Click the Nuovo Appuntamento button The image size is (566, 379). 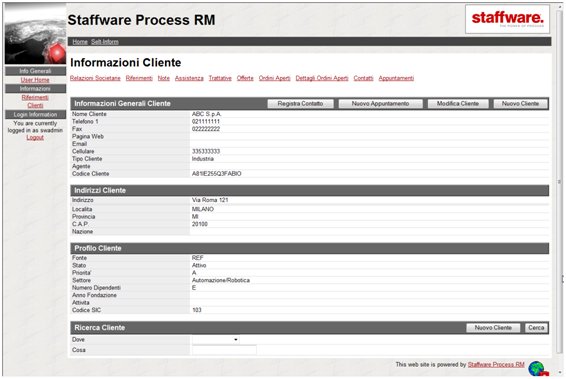[x=380, y=104]
